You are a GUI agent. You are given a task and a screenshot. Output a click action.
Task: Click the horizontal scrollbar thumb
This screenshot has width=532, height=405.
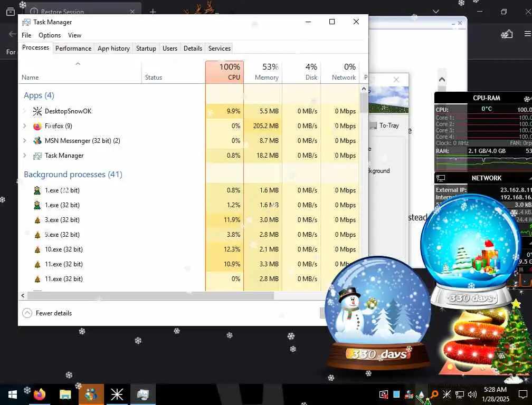150,296
